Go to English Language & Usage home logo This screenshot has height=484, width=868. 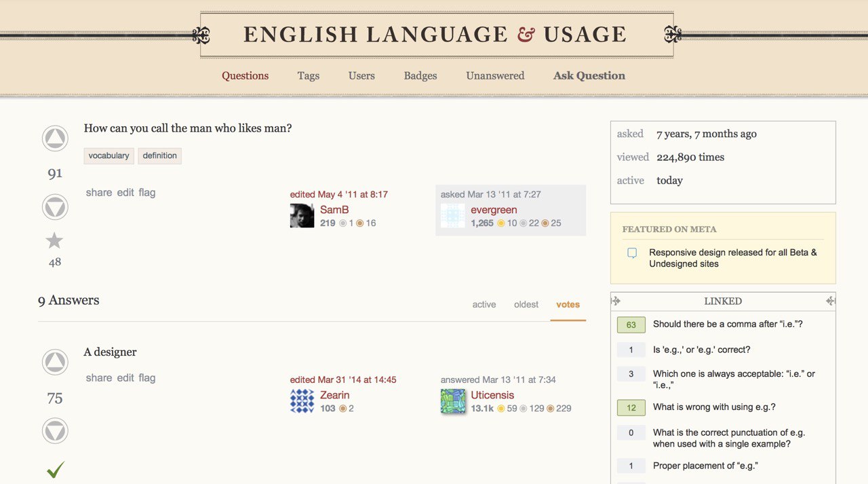(435, 35)
